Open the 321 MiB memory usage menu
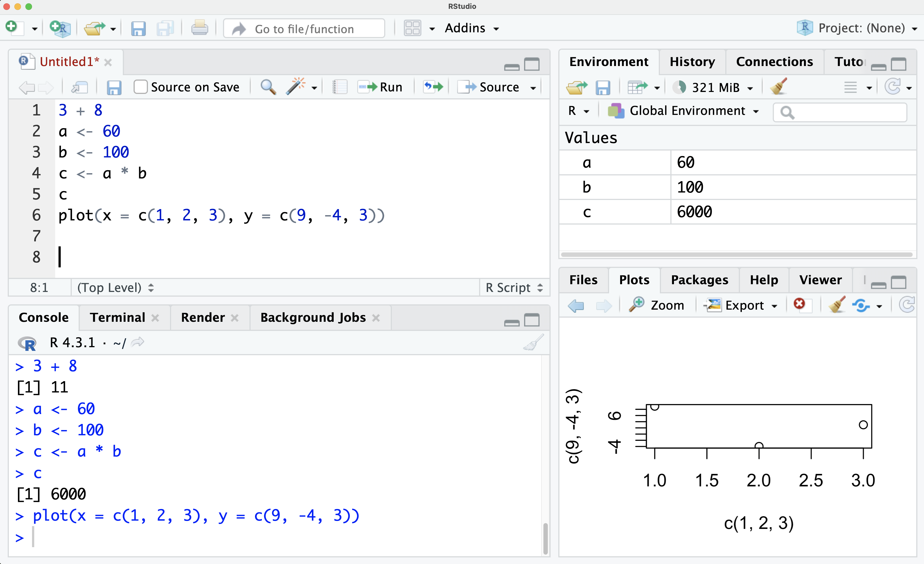The height and width of the screenshot is (564, 924). pos(713,88)
